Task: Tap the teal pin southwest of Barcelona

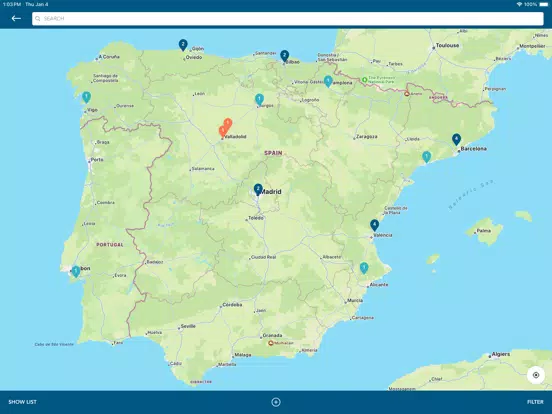Action: tap(426, 157)
